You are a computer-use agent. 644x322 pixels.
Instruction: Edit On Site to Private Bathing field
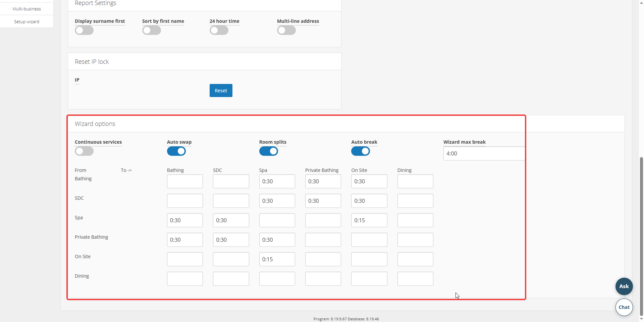pyautogui.click(x=323, y=259)
